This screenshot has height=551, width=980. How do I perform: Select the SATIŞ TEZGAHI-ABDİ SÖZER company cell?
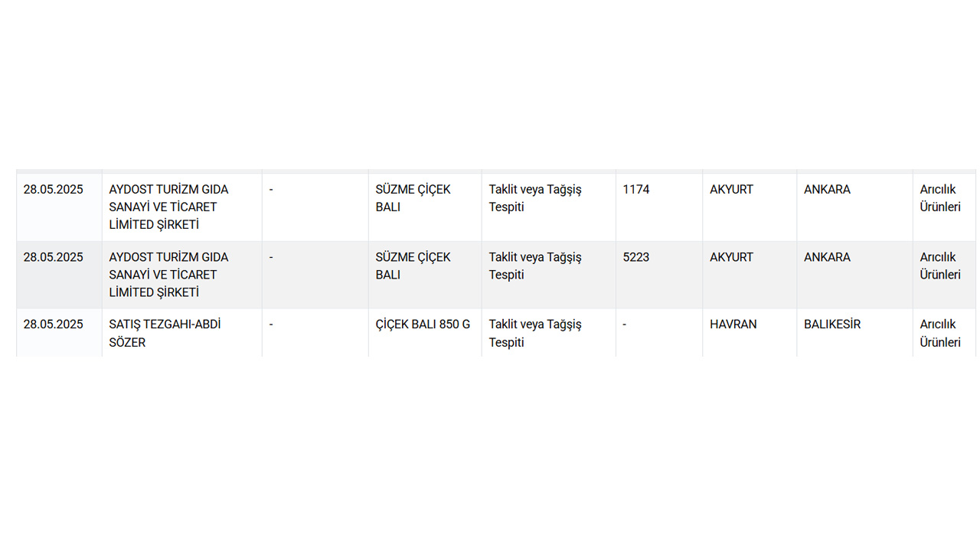(x=165, y=333)
